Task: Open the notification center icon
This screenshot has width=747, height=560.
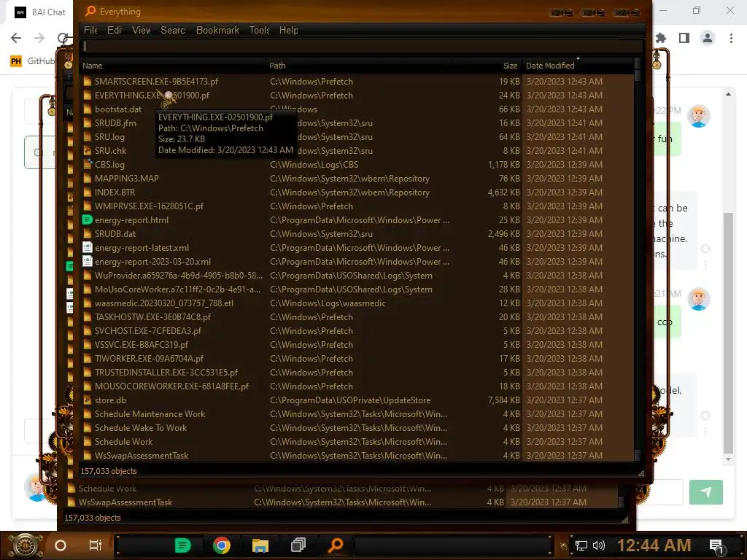Action: (x=717, y=547)
